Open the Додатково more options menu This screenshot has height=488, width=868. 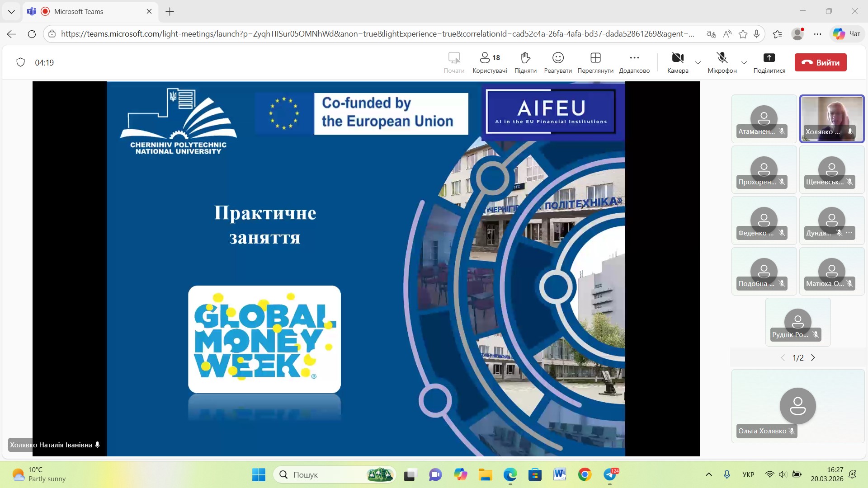point(634,62)
